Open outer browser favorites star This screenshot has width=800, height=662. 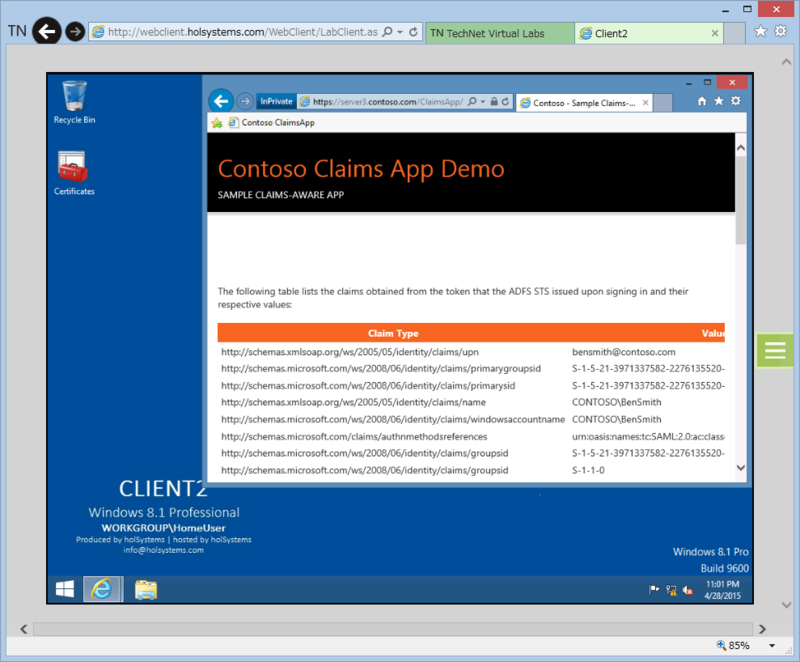(760, 32)
